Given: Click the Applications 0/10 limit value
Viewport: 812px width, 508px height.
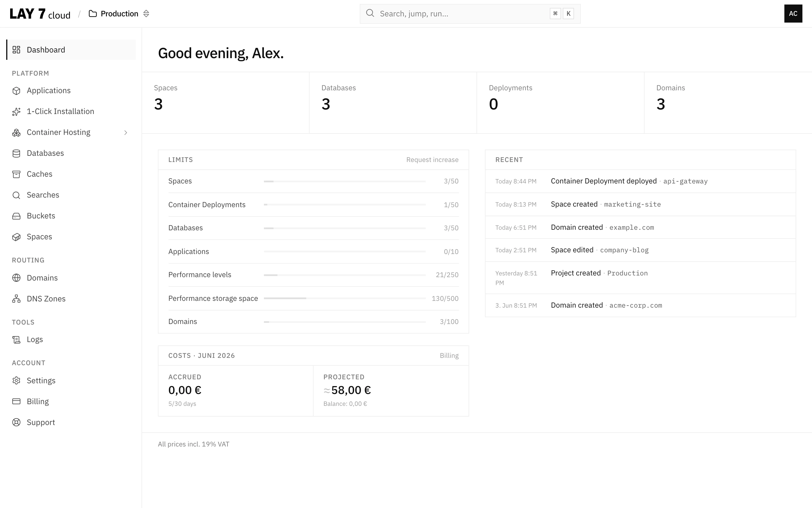Looking at the screenshot, I should click(451, 252).
